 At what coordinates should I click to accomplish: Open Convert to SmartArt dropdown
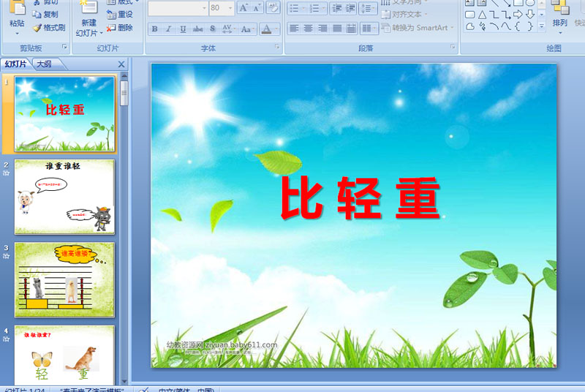click(418, 28)
